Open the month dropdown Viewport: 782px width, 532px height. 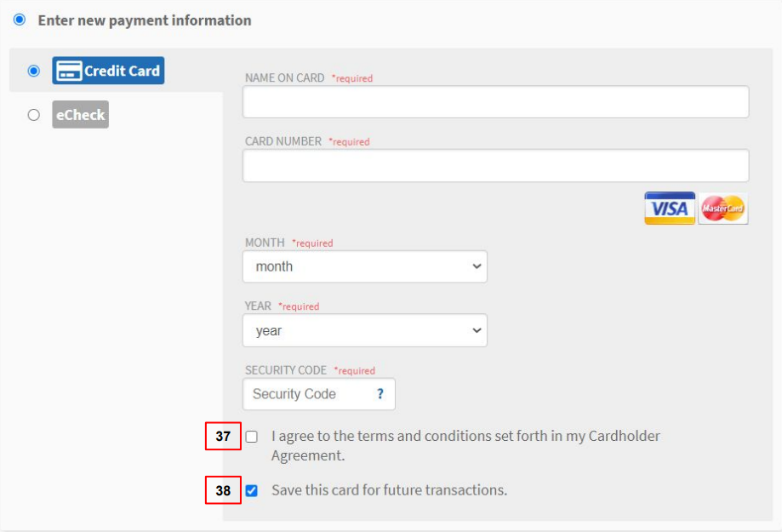pos(364,266)
